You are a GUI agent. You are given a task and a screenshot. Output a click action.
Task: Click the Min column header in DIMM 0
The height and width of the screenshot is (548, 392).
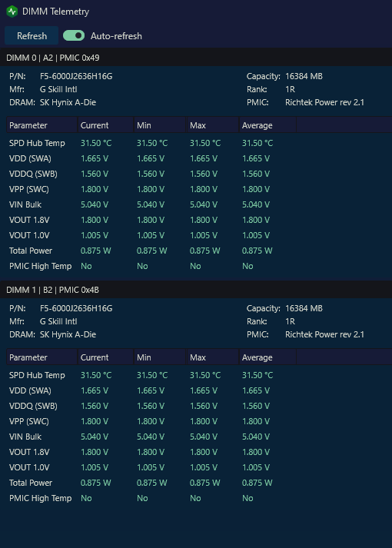tap(160, 125)
